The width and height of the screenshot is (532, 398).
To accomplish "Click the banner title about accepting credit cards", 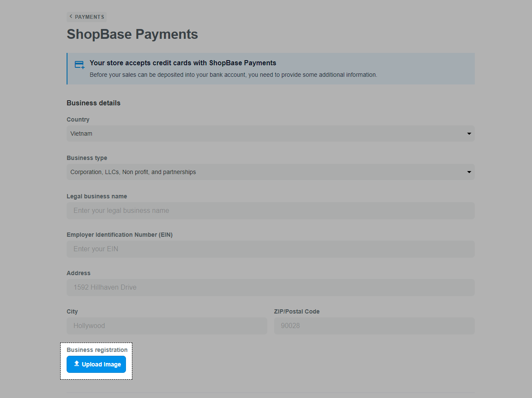I will pos(183,63).
